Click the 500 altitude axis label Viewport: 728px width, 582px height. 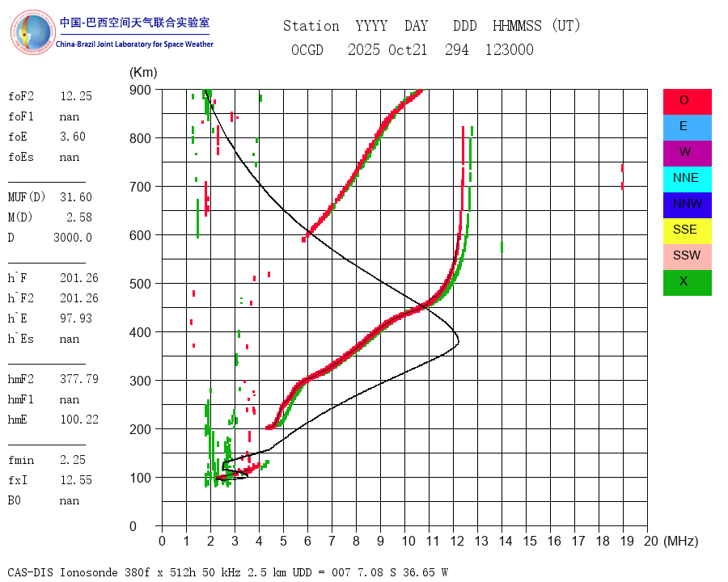coord(140,284)
